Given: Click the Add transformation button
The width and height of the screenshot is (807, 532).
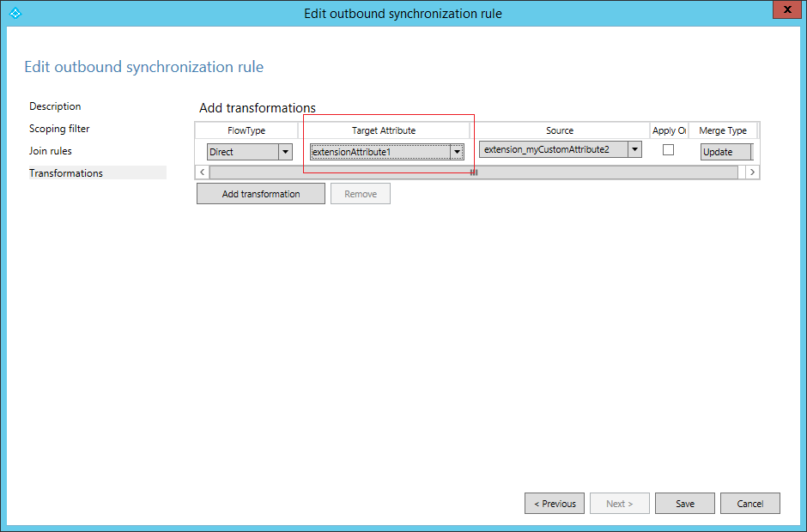Looking at the screenshot, I should click(x=260, y=193).
